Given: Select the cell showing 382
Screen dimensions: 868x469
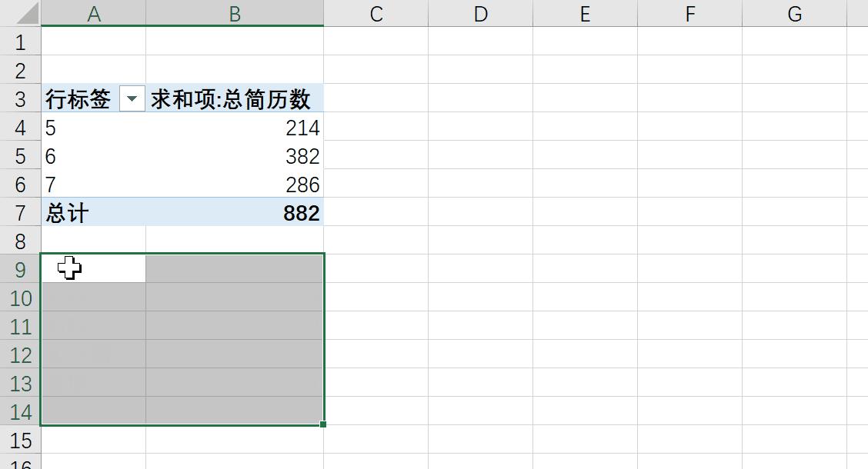Looking at the screenshot, I should point(234,155).
